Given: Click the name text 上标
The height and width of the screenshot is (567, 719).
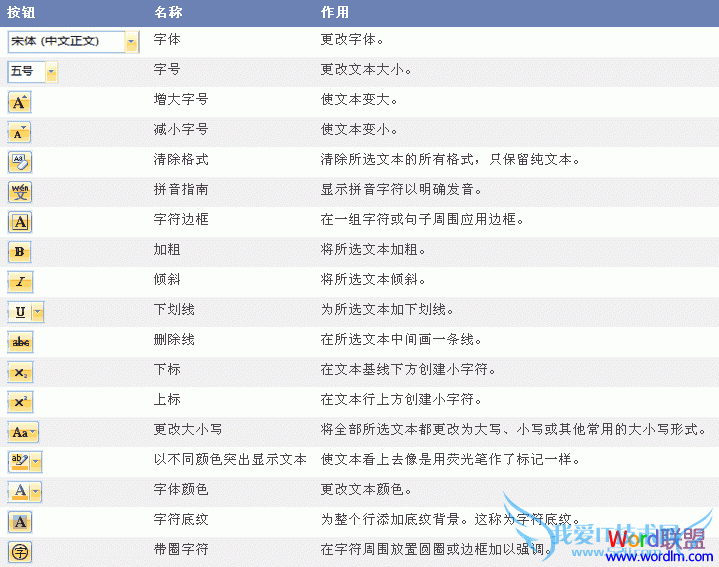Looking at the screenshot, I should [x=167, y=399].
